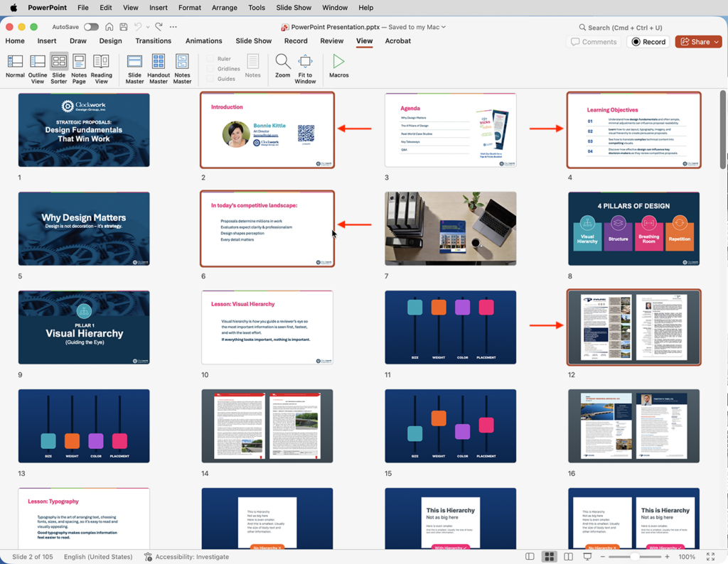Click the 100% zoom level
The width and height of the screenshot is (728, 564).
click(x=687, y=557)
